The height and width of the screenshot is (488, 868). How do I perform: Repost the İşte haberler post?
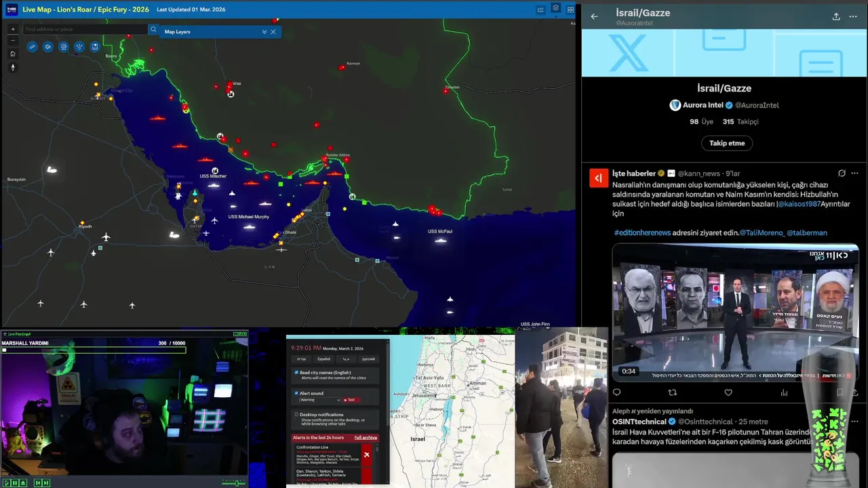click(x=673, y=392)
